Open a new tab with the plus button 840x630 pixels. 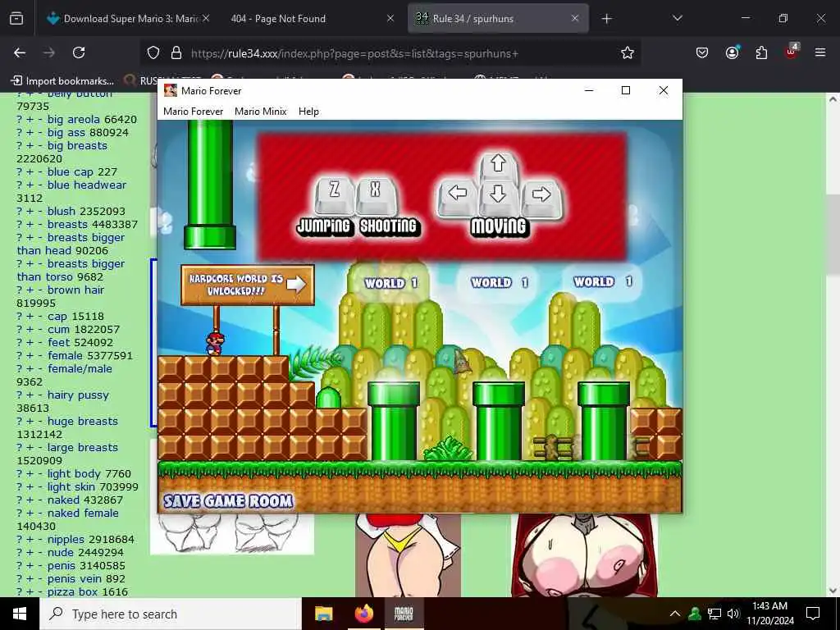606,19
